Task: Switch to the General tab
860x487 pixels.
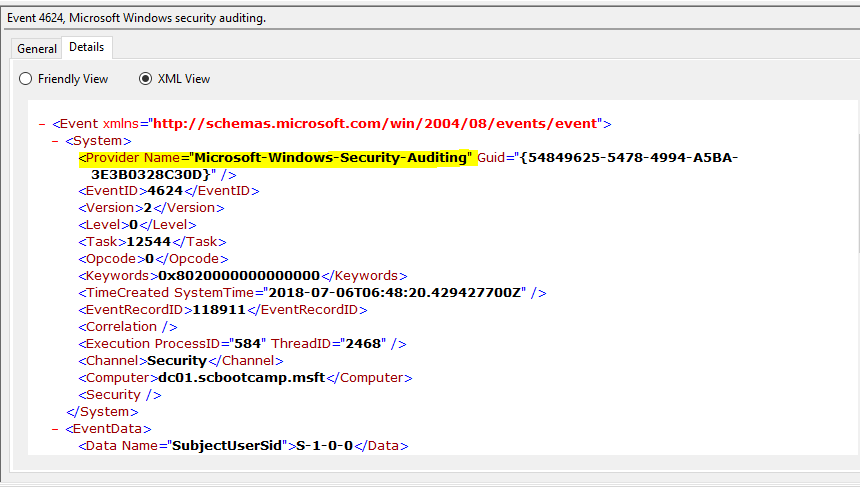Action: [37, 48]
